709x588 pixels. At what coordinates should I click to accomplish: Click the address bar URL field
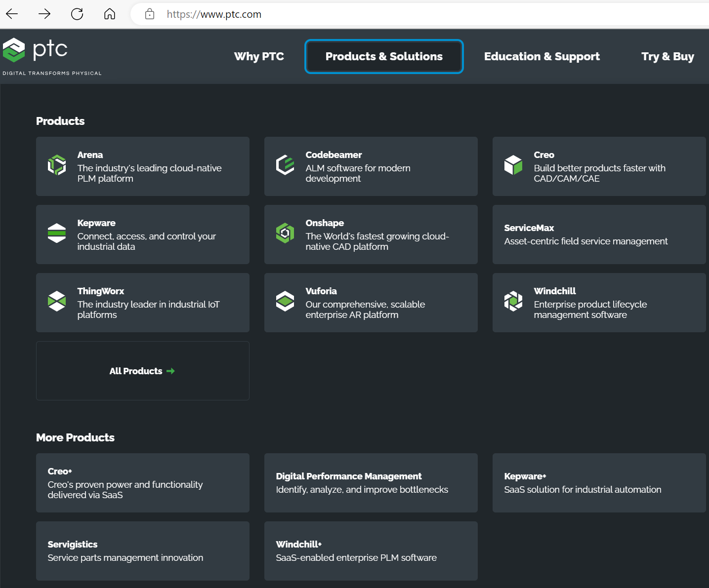point(214,14)
